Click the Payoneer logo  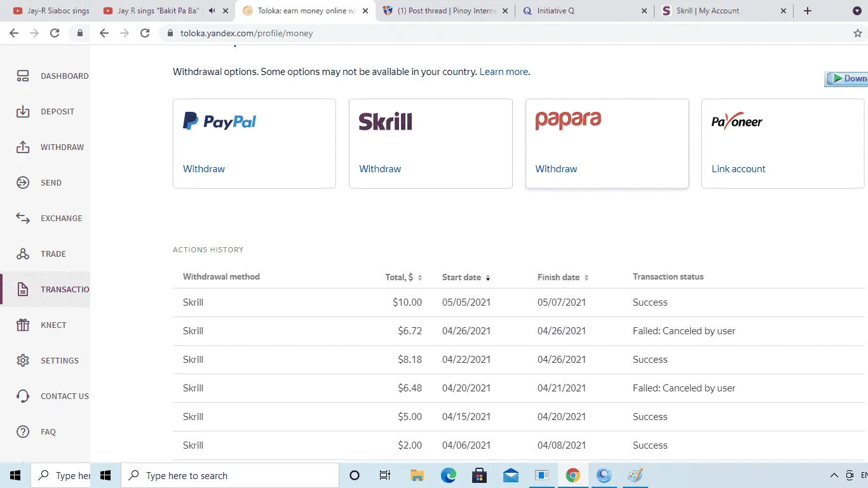737,121
